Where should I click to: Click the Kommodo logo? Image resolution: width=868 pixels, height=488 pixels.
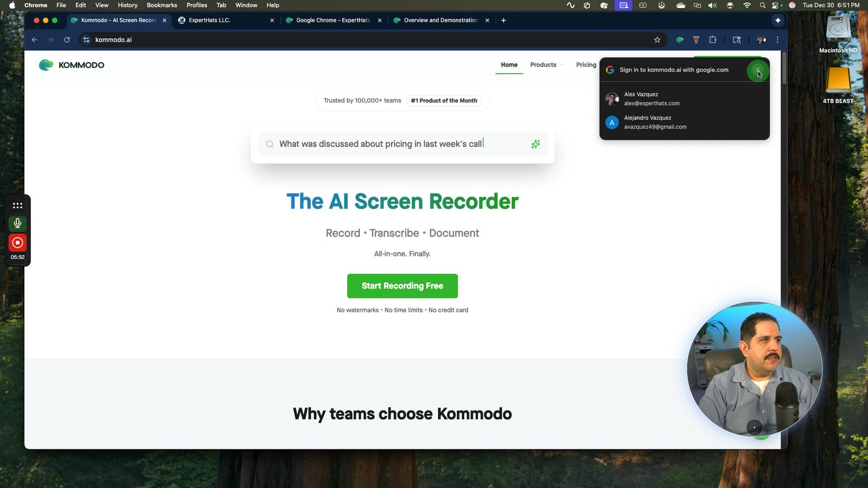click(x=72, y=65)
